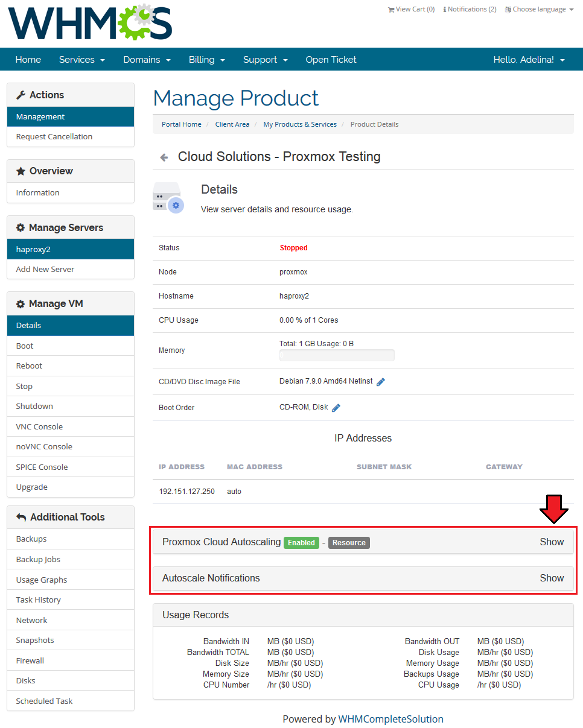Expand the Domains menu
This screenshot has height=728, width=583.
click(147, 60)
